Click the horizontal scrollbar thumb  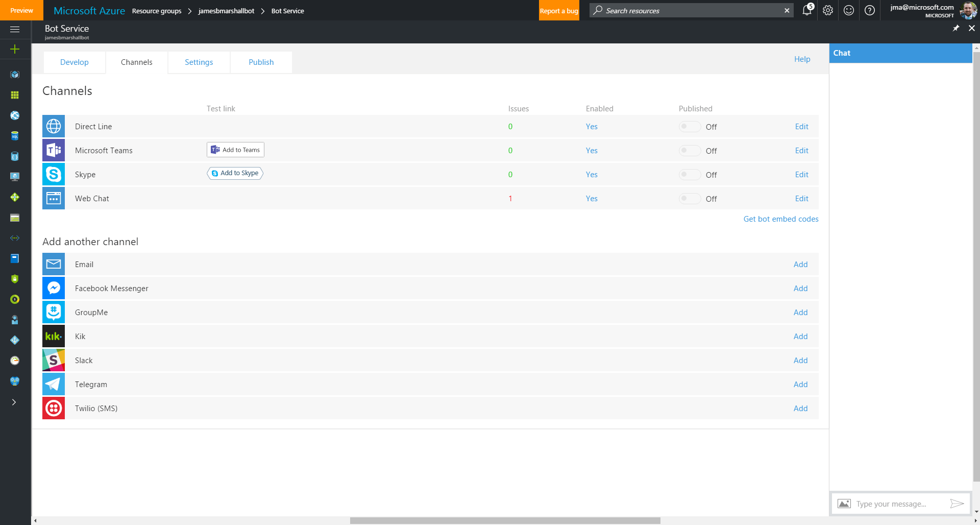pos(505,520)
